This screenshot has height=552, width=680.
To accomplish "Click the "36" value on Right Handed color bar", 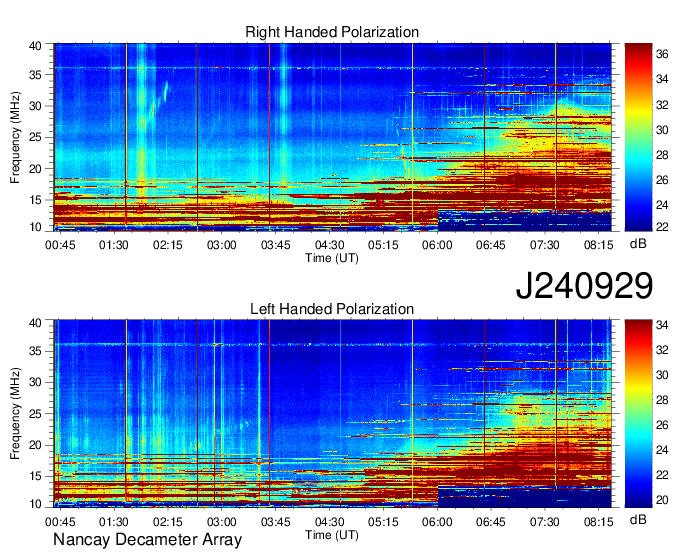I will (662, 54).
